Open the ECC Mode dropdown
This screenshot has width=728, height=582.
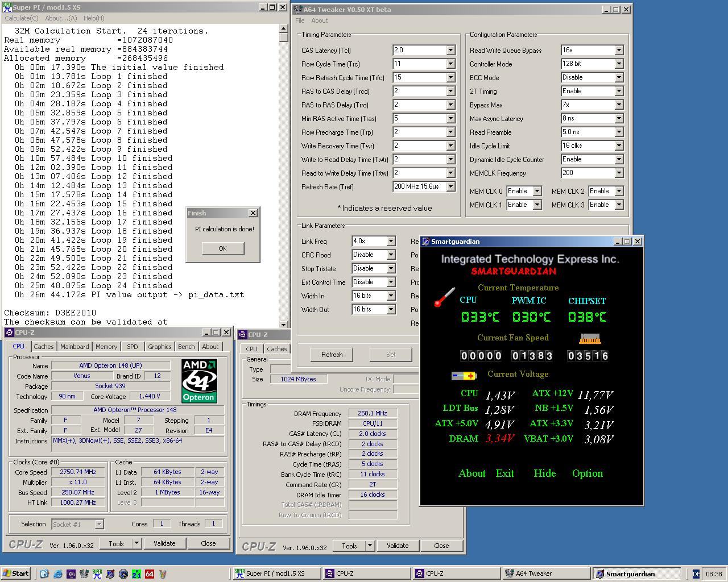[x=619, y=77]
